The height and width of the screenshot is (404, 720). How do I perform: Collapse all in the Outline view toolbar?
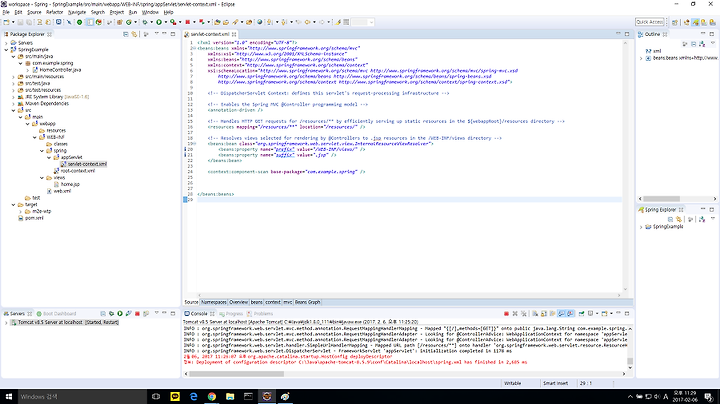pyautogui.click(x=693, y=44)
